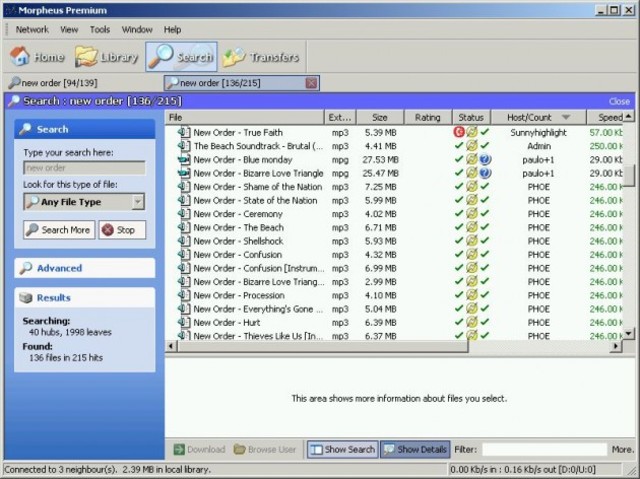Select New Order - Thieves Like Us row
Screen dimensions: 640x479
coord(258,336)
